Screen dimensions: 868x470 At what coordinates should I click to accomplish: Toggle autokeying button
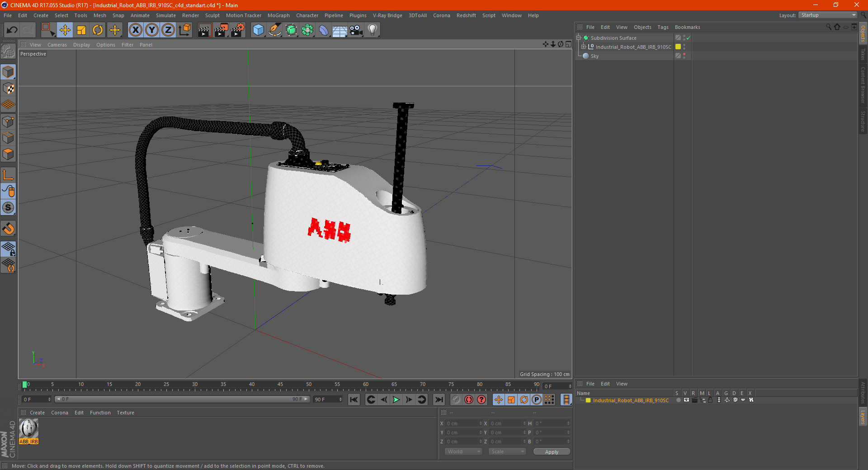pos(469,399)
